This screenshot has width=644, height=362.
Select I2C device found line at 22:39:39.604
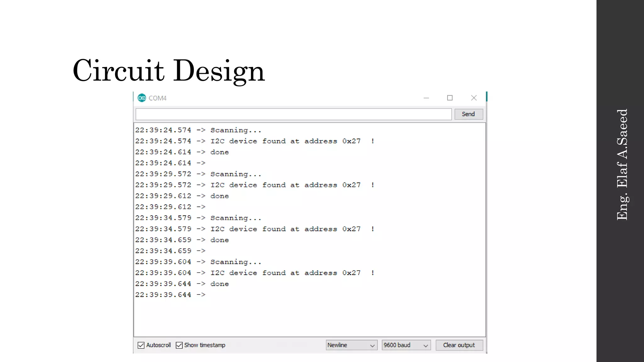pos(255,273)
